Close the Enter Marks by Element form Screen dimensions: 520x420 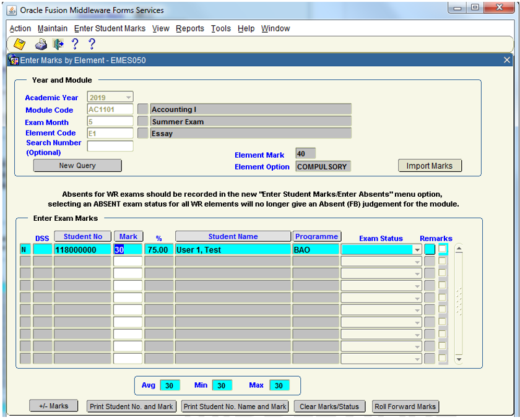[x=507, y=60]
